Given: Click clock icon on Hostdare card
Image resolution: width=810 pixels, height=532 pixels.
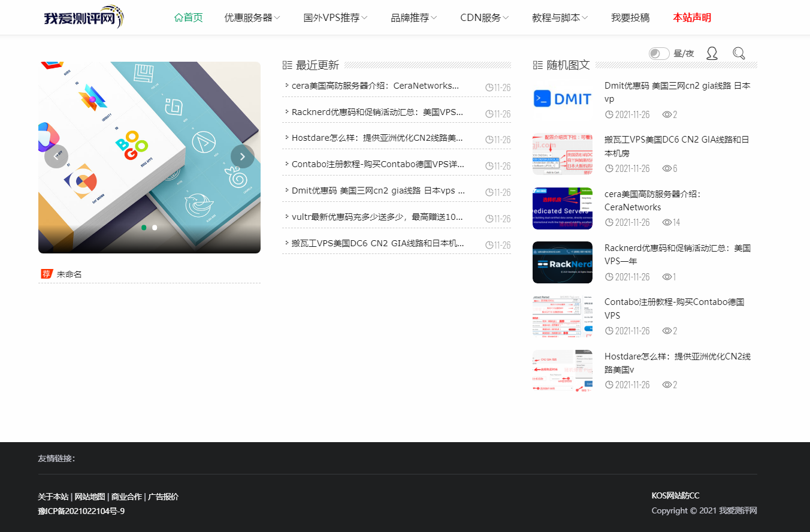Looking at the screenshot, I should pos(609,385).
